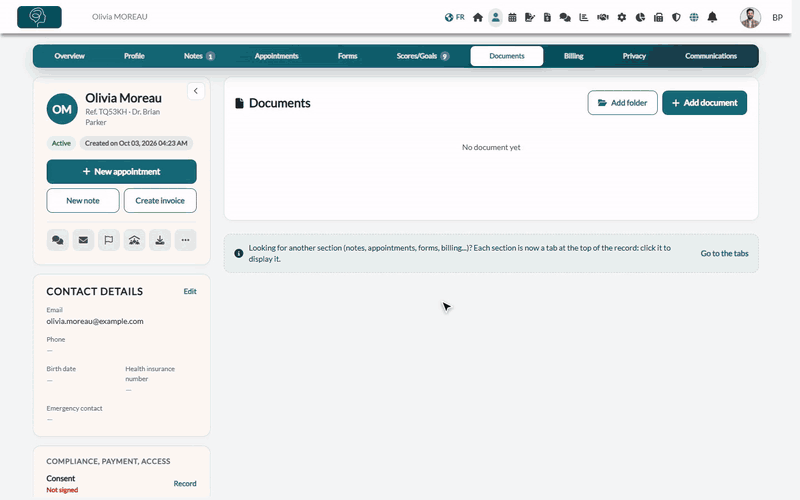Click the Active status badge
This screenshot has height=500, width=800.
click(61, 143)
